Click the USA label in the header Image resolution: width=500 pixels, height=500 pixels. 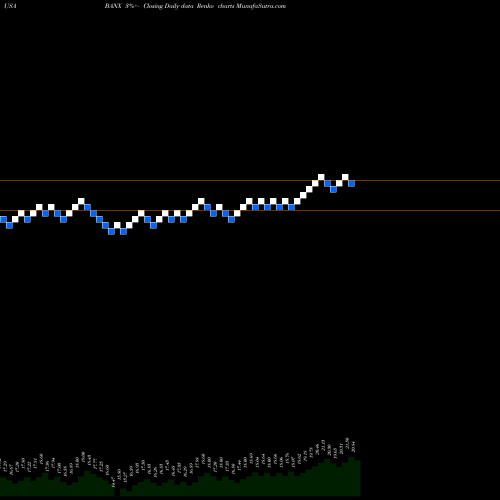coord(11,6)
